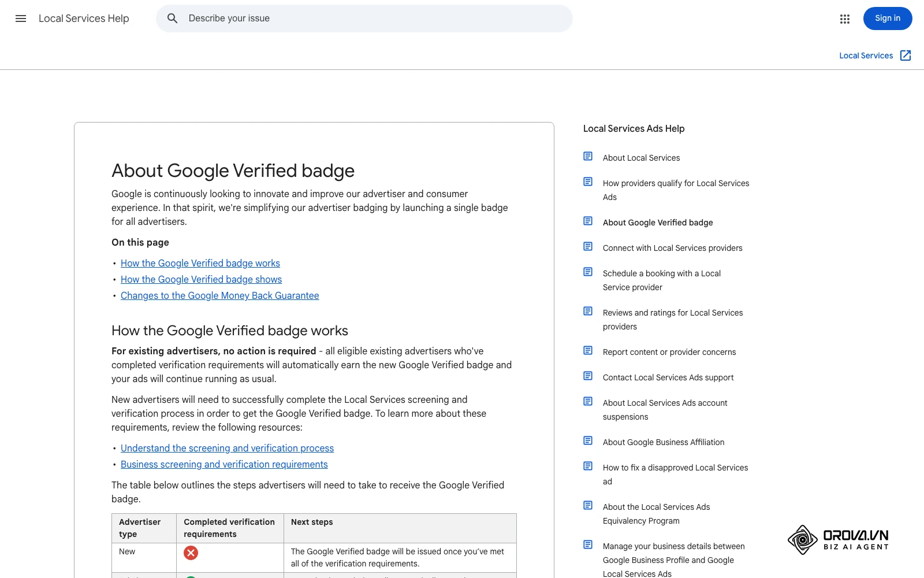Screen dimensions: 924x578
Task: Click the article icon beside Contact Local Services Ads support
Action: [588, 376]
